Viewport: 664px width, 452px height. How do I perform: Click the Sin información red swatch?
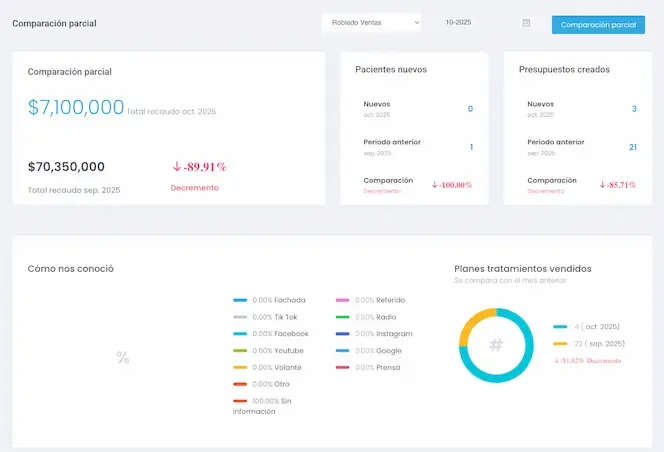pyautogui.click(x=240, y=401)
